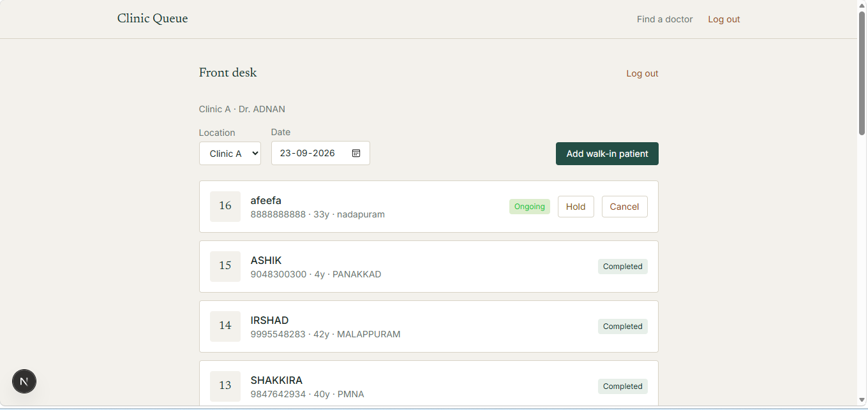The width and height of the screenshot is (868, 410).
Task: Go to the Clinic Queue home title
Action: point(153,18)
